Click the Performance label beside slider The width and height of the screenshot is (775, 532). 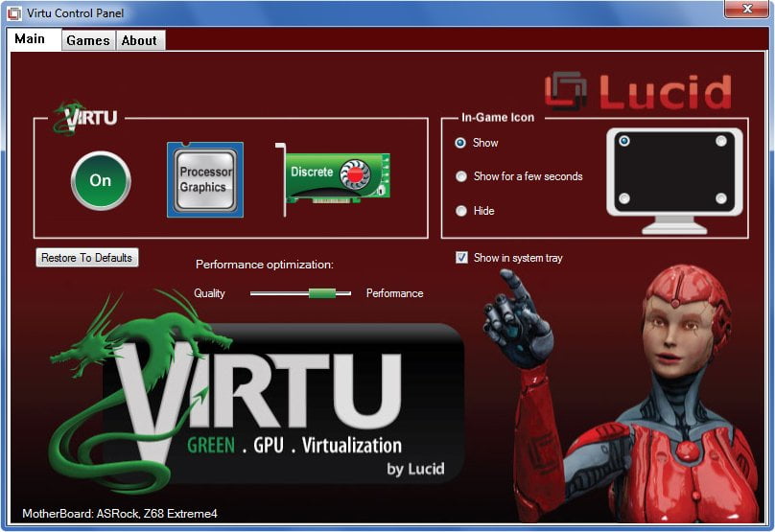[394, 293]
